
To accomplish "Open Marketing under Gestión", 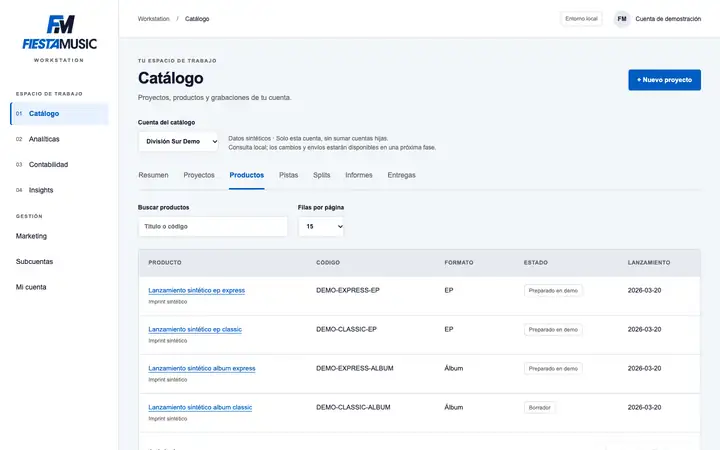I will (31, 236).
